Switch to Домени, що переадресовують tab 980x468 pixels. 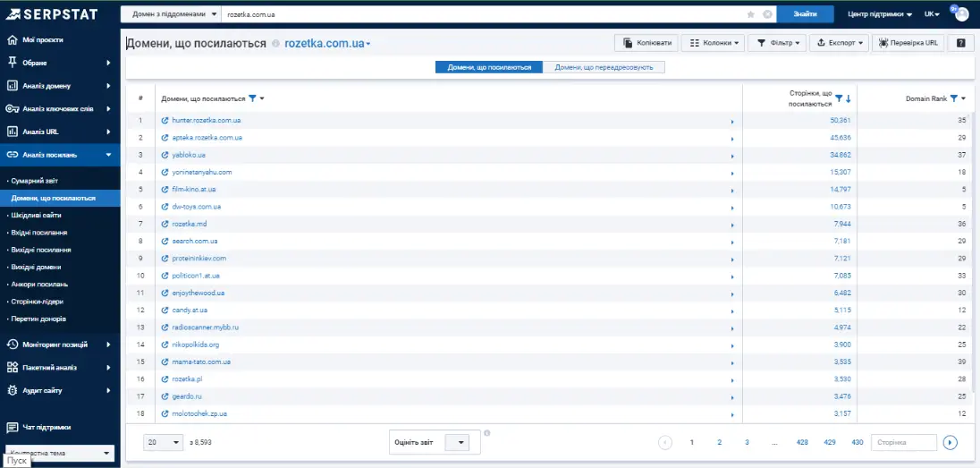604,67
